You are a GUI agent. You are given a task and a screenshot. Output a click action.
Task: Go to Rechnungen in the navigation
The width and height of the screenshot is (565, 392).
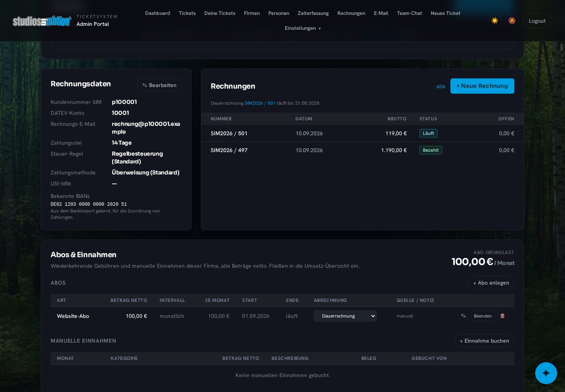click(351, 13)
